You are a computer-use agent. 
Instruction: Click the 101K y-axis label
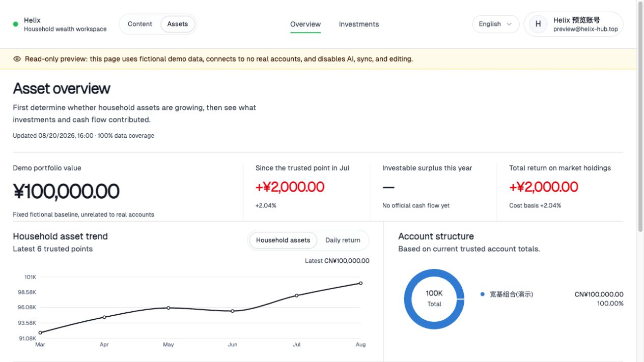30,277
